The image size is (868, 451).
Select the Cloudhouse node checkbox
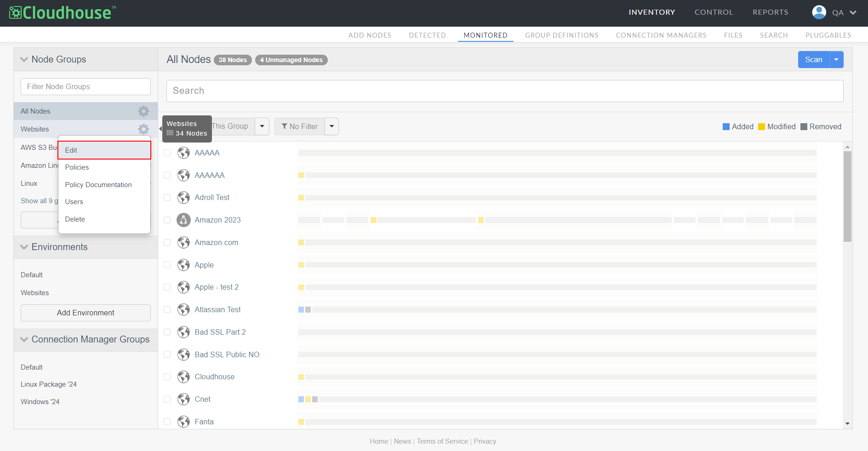[x=167, y=377]
